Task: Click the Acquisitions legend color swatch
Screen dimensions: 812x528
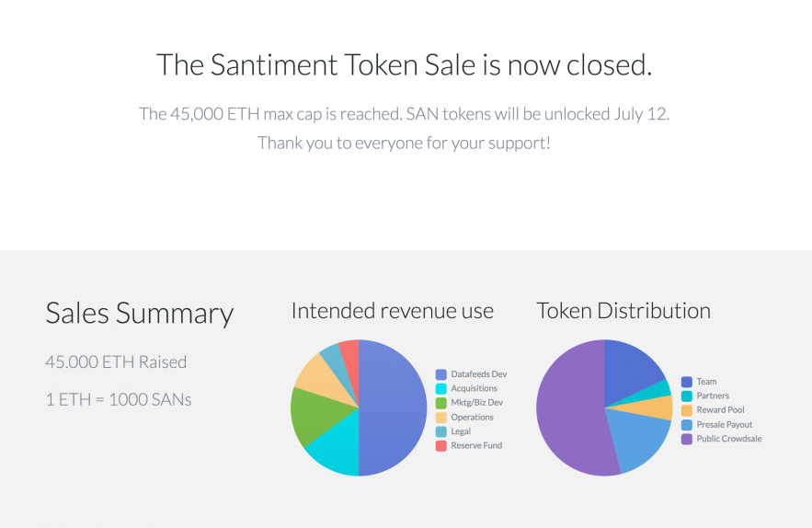Action: (x=441, y=388)
